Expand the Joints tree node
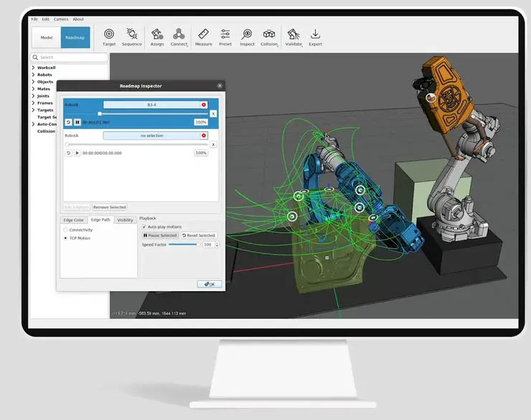Screen dimensions: 531x420 pyautogui.click(x=33, y=96)
